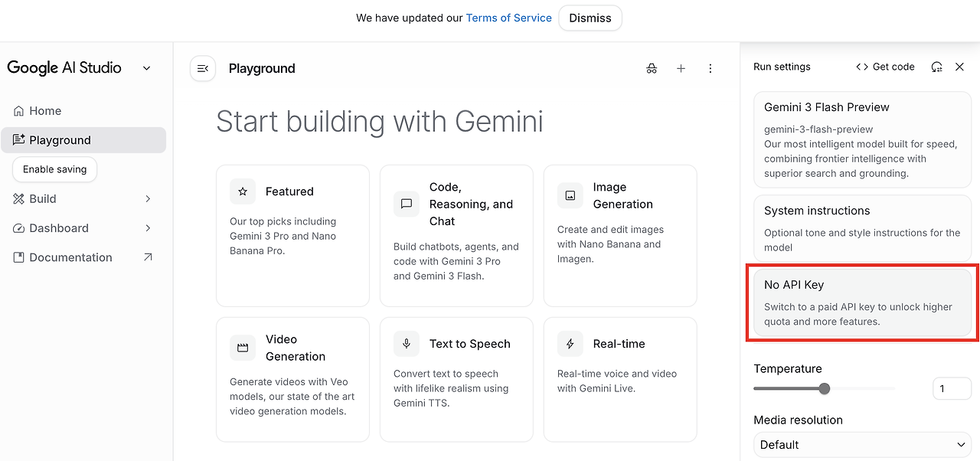The width and height of the screenshot is (980, 461).
Task: Start a new chat with plus icon
Action: (681, 69)
